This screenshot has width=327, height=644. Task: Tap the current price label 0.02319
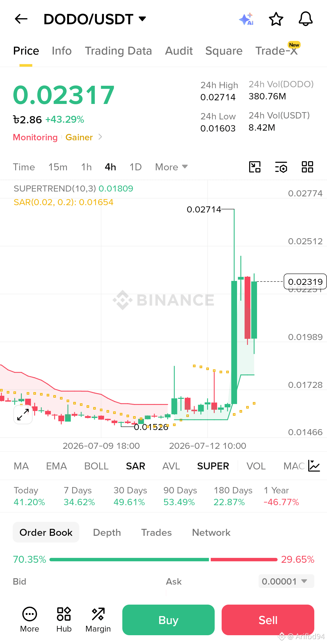click(x=305, y=282)
